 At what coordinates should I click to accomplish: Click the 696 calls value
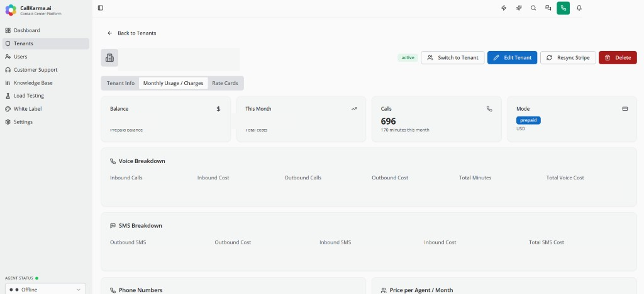tap(389, 122)
